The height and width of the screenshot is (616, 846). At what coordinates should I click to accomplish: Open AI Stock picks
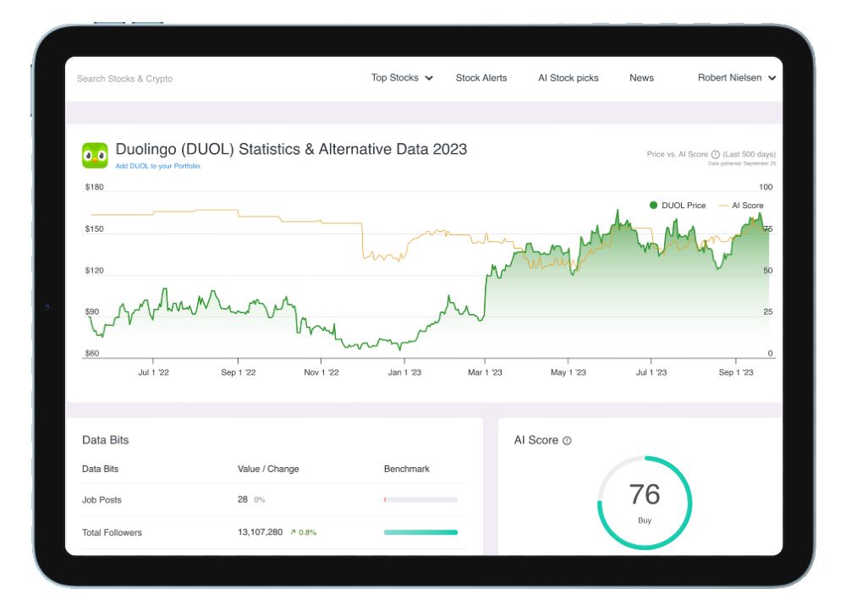[569, 78]
